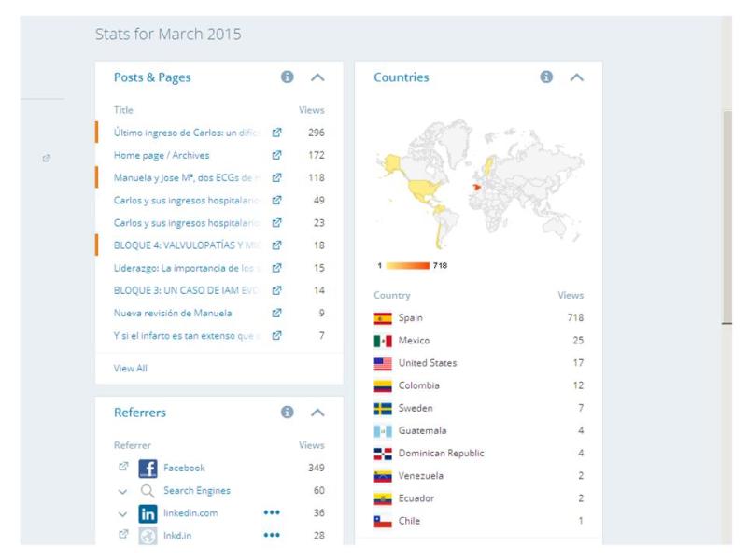Open external link icon for Home page / Archives
This screenshot has height=560, width=747.
(x=276, y=155)
